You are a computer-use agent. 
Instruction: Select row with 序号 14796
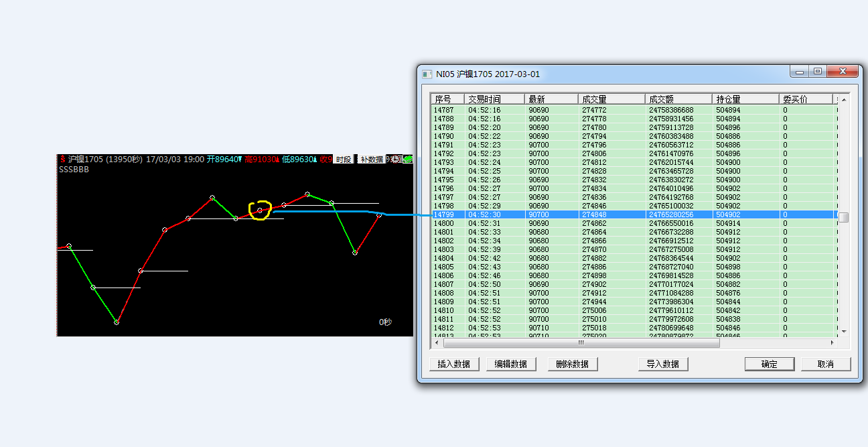click(634, 188)
